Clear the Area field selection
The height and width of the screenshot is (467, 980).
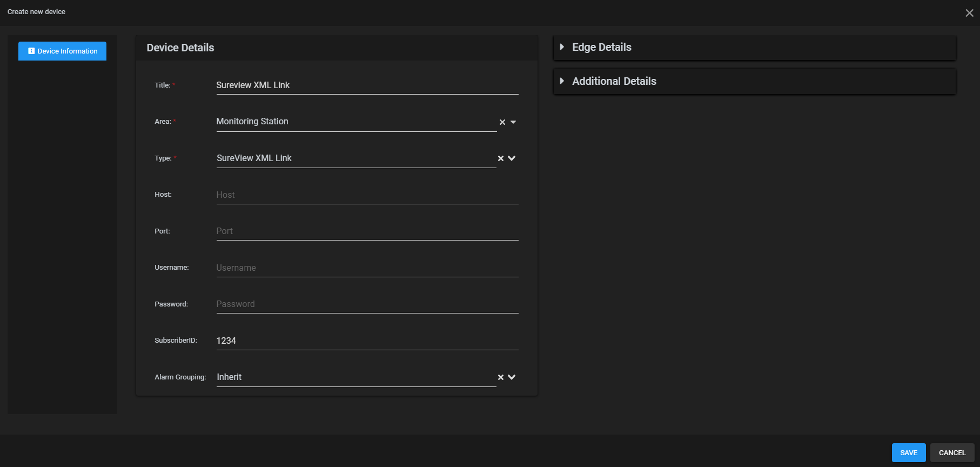(x=502, y=122)
